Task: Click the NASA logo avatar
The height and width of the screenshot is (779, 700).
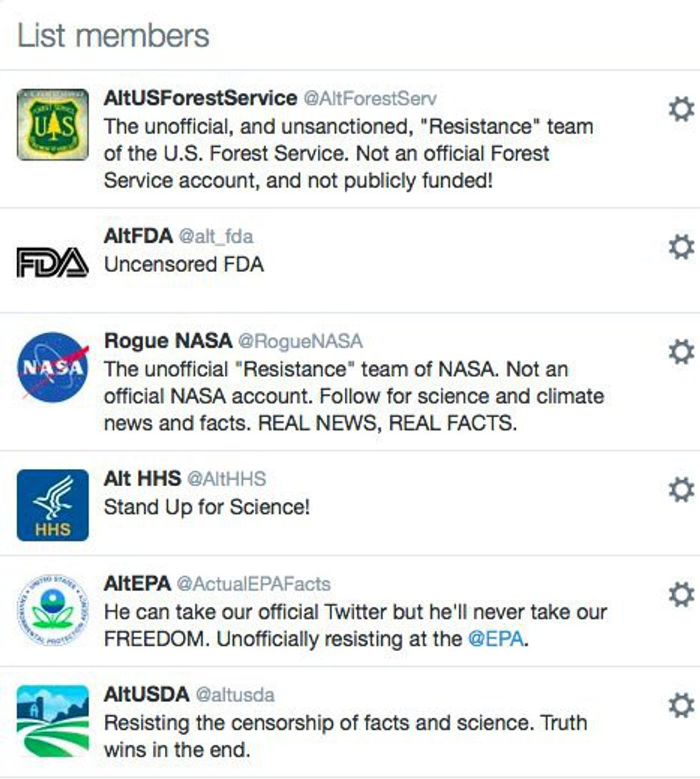Action: click(53, 367)
